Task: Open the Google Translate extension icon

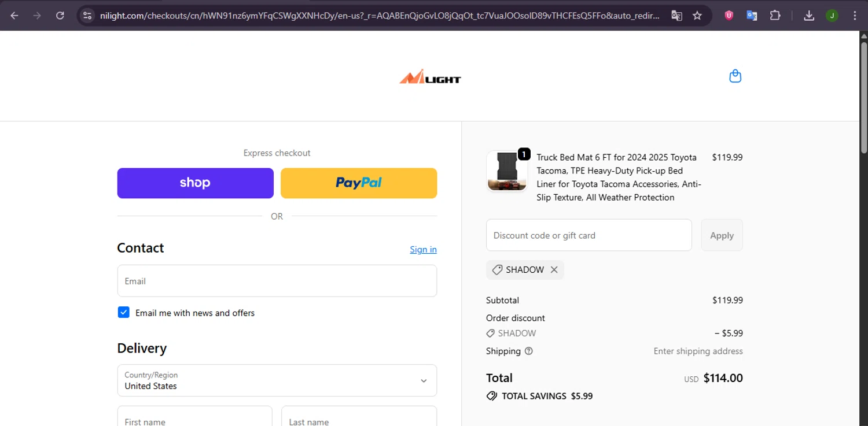Action: pos(752,16)
